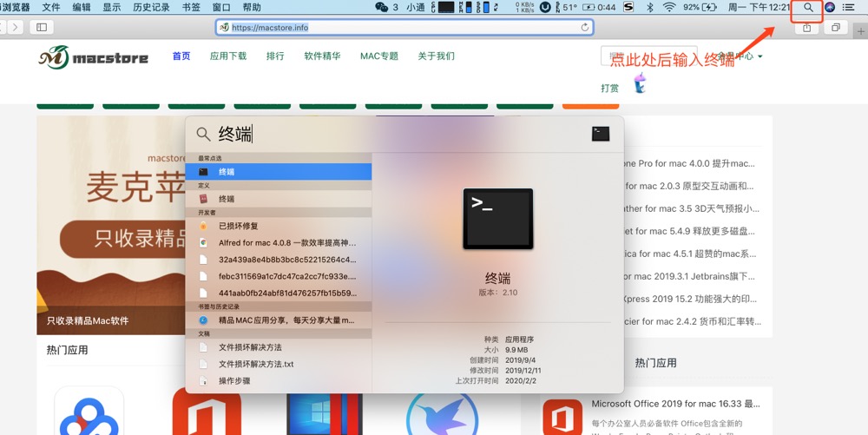The image size is (868, 435).
Task: Open the Bluetooth status menu
Action: (x=650, y=8)
